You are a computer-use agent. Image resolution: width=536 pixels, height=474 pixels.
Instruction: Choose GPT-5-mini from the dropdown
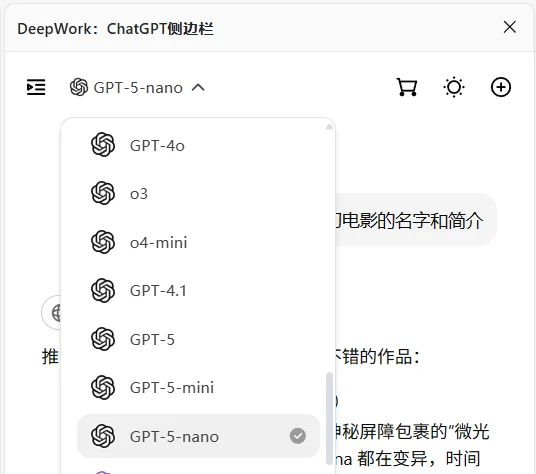tap(198, 388)
